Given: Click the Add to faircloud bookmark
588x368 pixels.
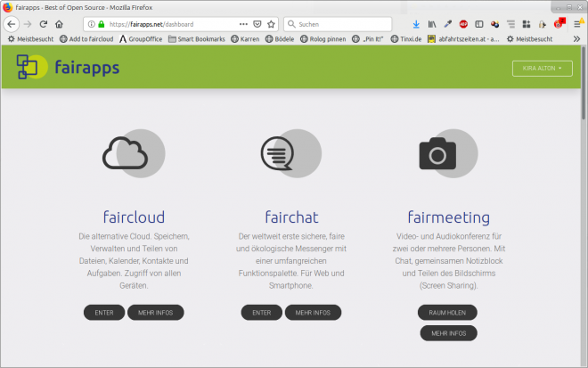Looking at the screenshot, I should coord(86,39).
